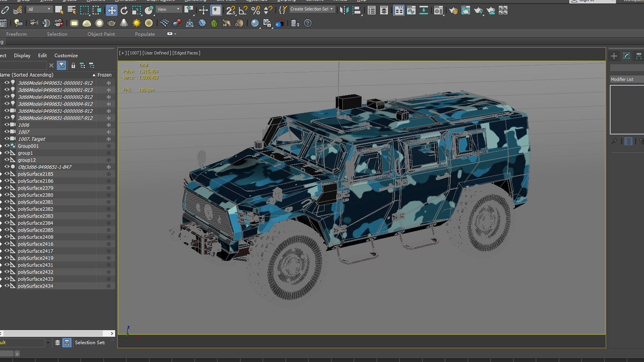Open Edit Named Selection Sets
The width and height of the screenshot is (644, 362).
click(283, 10)
